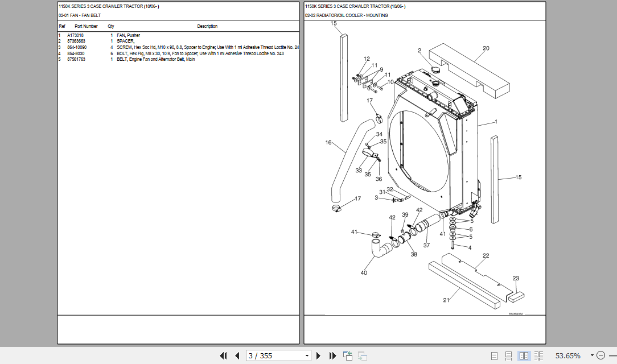617x364 pixels.
Task: Click callout 4 by the bolt
Action: pos(470,248)
